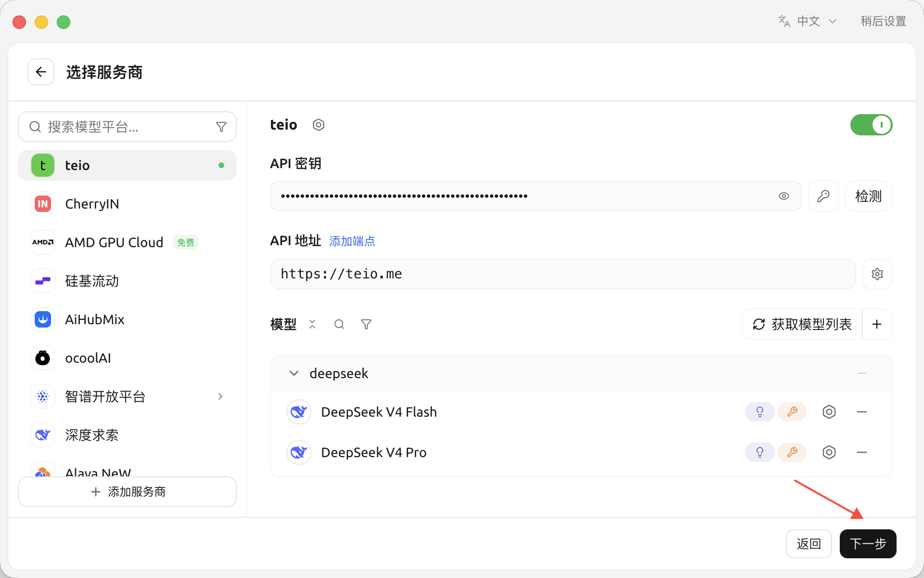
Task: Open settings for DeepSeek V4 Flash
Action: (x=829, y=412)
